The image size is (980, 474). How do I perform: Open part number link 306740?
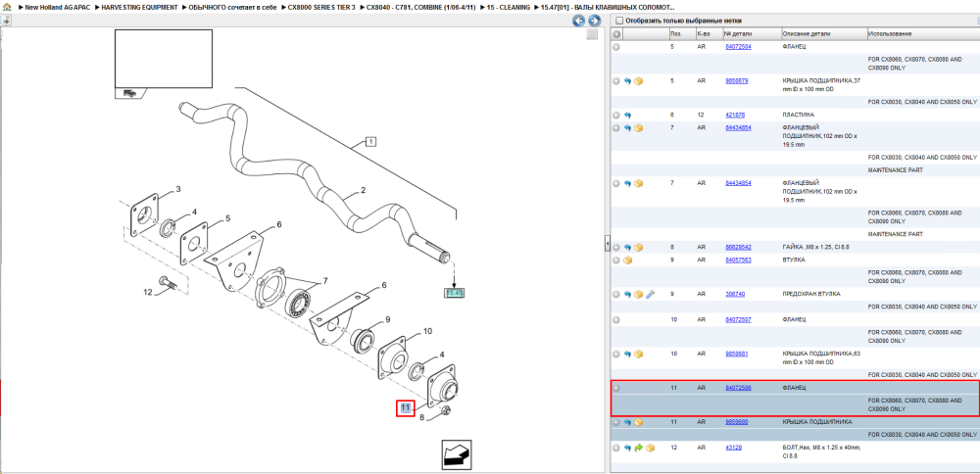(x=735, y=294)
